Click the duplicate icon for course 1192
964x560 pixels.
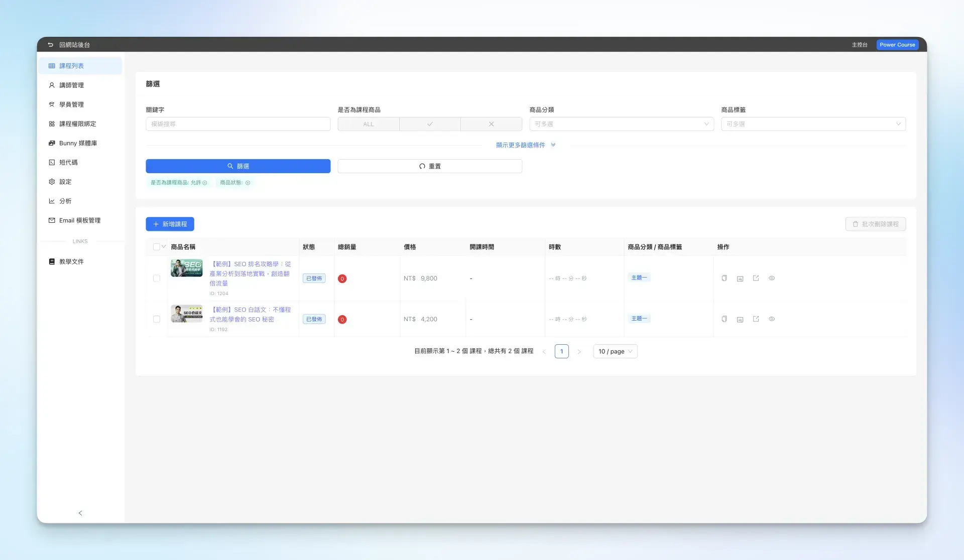(x=724, y=319)
